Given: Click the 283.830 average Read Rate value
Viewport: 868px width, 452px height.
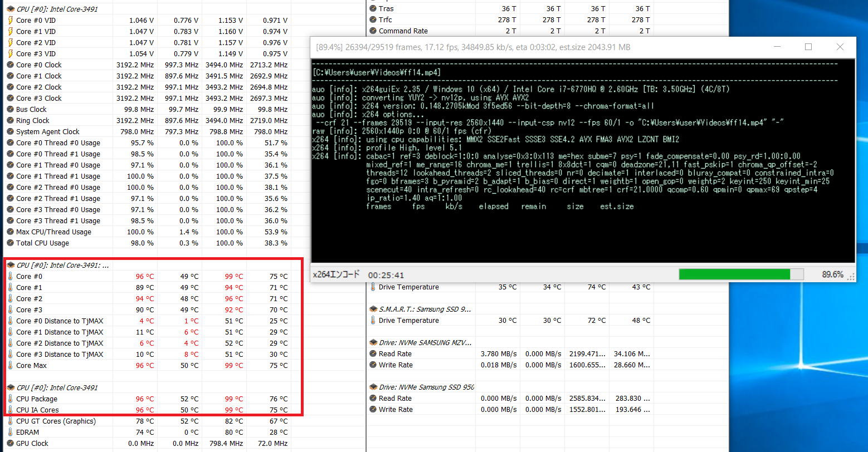Looking at the screenshot, I should (632, 398).
